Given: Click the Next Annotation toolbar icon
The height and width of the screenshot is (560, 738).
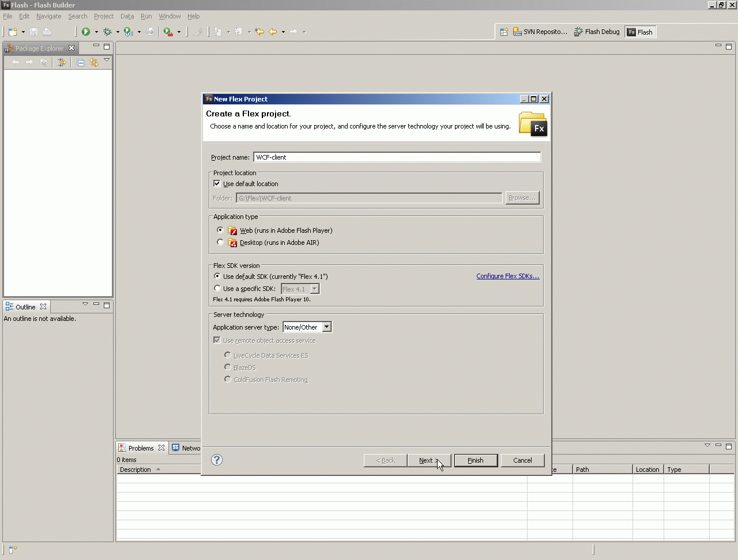Looking at the screenshot, I should tap(218, 32).
